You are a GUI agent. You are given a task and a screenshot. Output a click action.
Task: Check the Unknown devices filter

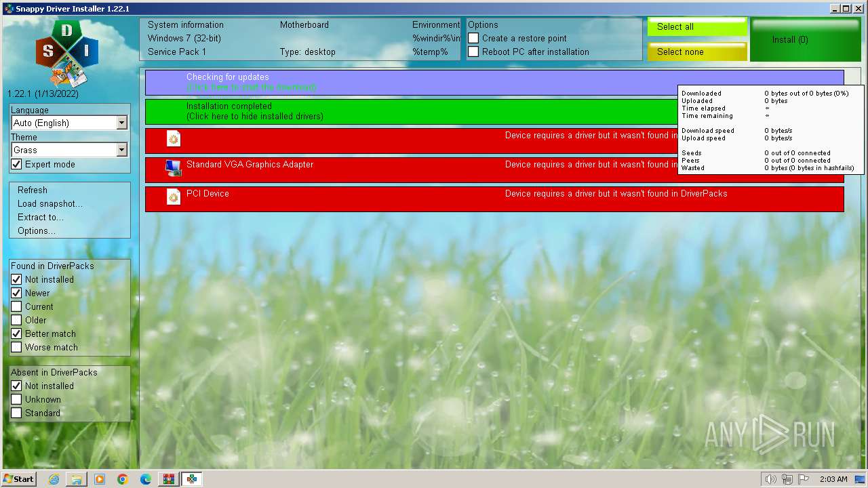coord(16,400)
